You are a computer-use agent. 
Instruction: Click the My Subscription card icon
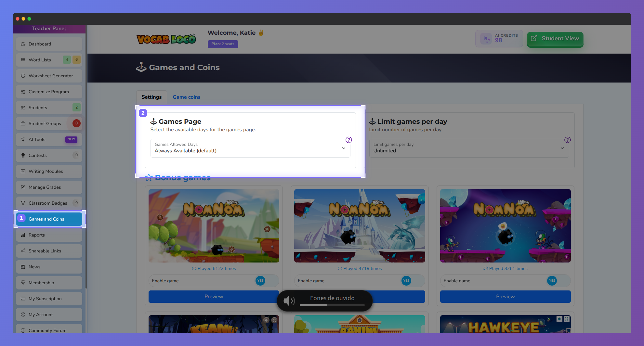click(x=23, y=299)
